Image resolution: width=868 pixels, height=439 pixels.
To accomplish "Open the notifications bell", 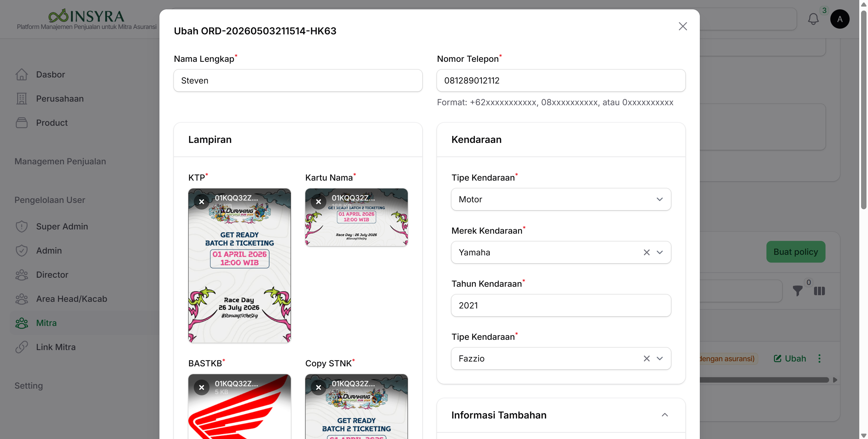I will pos(813,19).
